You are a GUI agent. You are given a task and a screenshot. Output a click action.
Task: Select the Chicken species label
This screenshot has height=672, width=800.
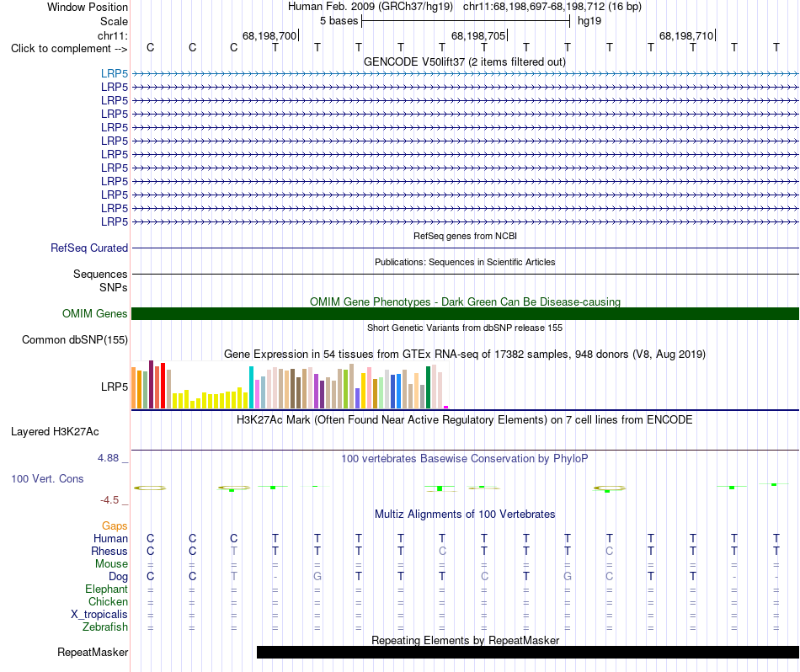pyautogui.click(x=108, y=601)
